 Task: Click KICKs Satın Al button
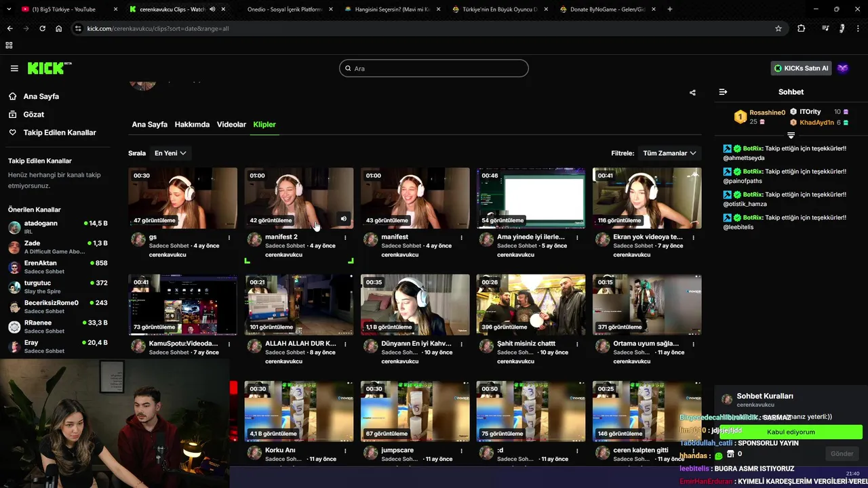click(802, 68)
